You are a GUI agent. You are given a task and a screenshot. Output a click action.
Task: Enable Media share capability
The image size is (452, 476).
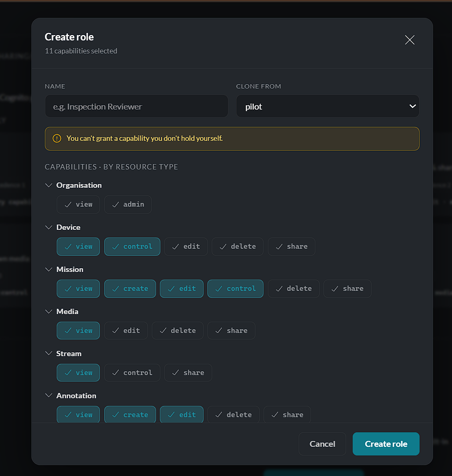231,331
